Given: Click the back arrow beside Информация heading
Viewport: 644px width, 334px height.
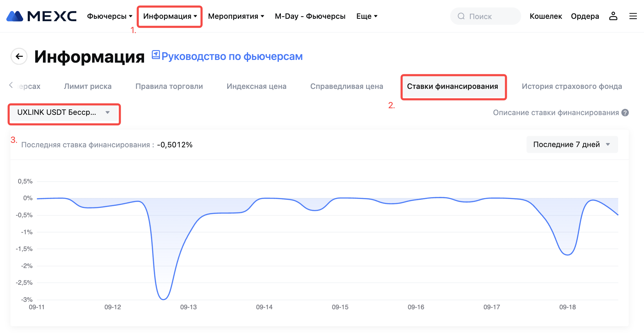Looking at the screenshot, I should [19, 56].
